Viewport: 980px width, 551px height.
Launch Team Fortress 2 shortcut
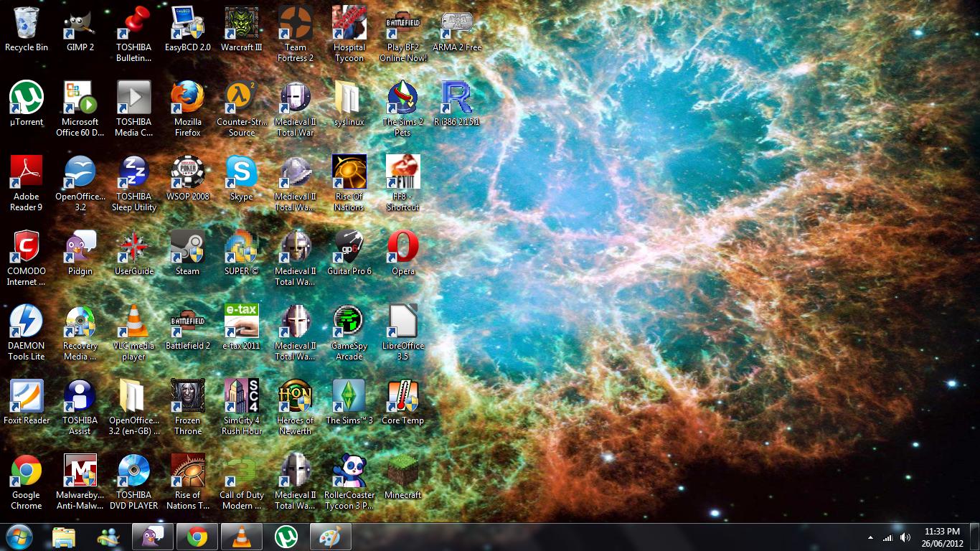[x=296, y=34]
